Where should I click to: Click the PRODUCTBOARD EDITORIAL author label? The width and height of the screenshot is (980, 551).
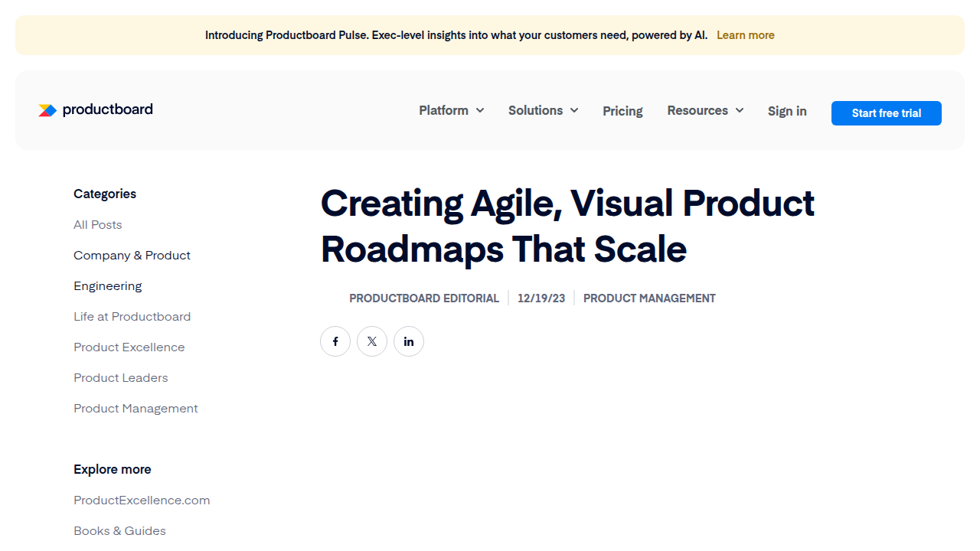coord(424,298)
